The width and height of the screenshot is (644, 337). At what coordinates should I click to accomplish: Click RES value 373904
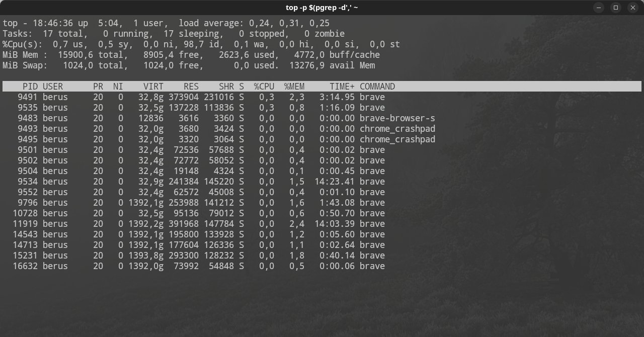point(184,97)
